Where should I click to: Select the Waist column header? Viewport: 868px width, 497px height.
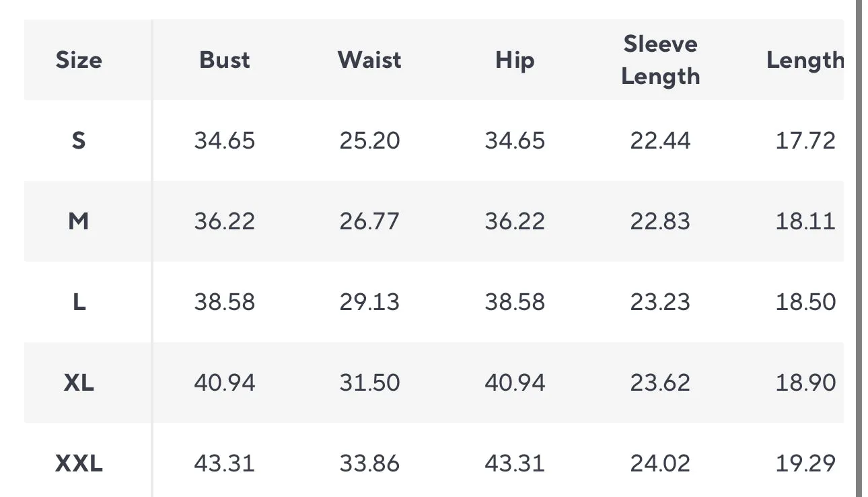369,61
